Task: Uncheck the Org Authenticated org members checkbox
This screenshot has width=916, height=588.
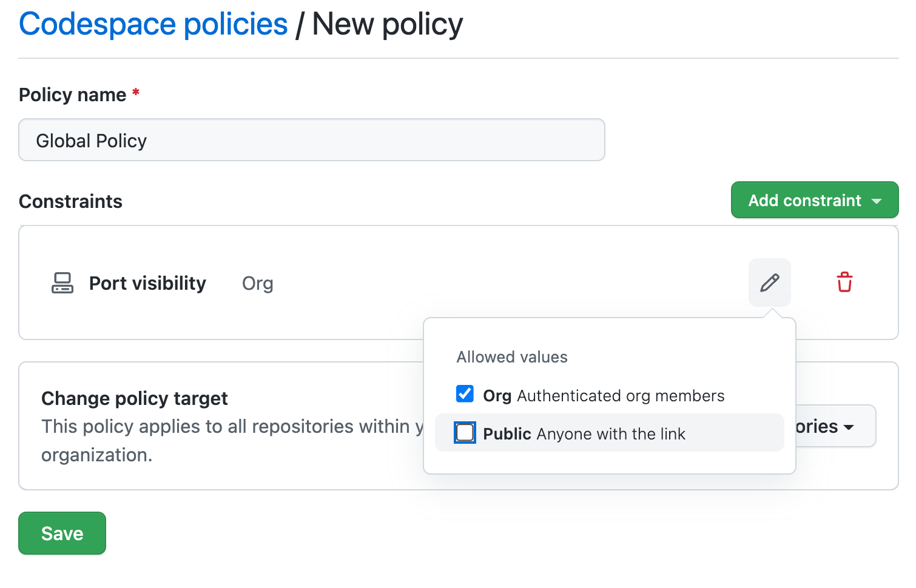Action: pyautogui.click(x=465, y=394)
